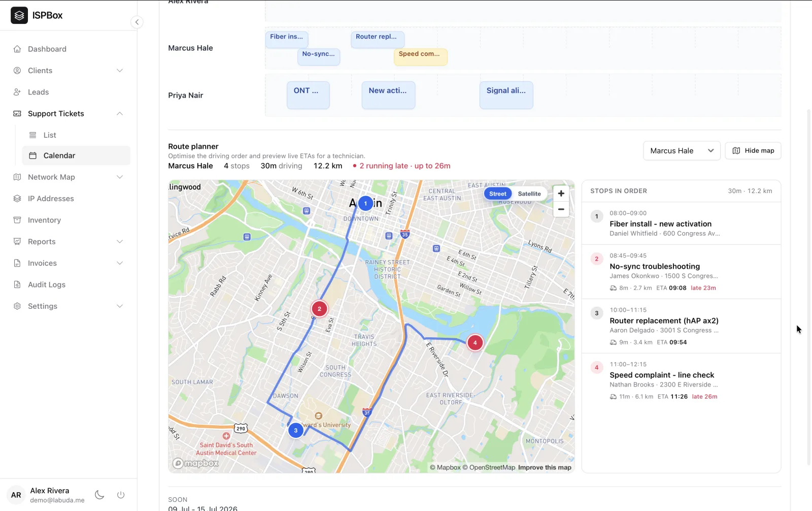
Task: Switch the map to Street view
Action: click(x=498, y=194)
